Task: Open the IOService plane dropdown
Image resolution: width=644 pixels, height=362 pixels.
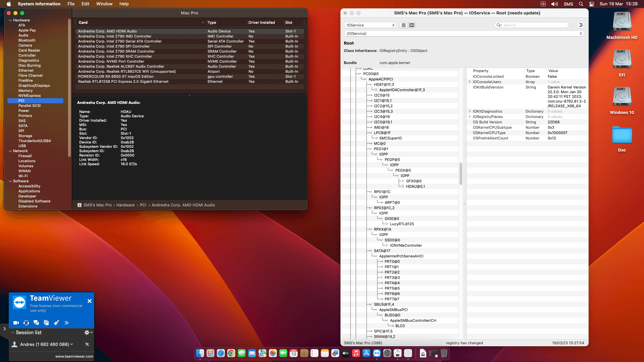Action: tap(370, 25)
